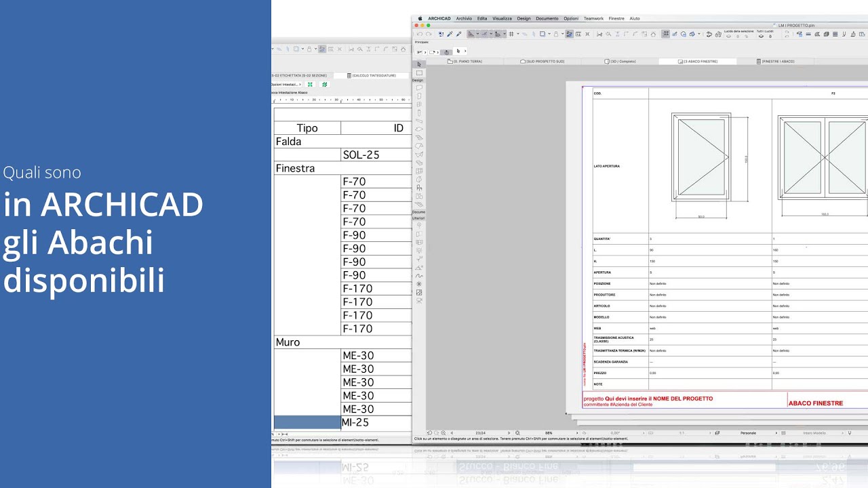Select the MI-25 cell in the schedule

pos(376,422)
